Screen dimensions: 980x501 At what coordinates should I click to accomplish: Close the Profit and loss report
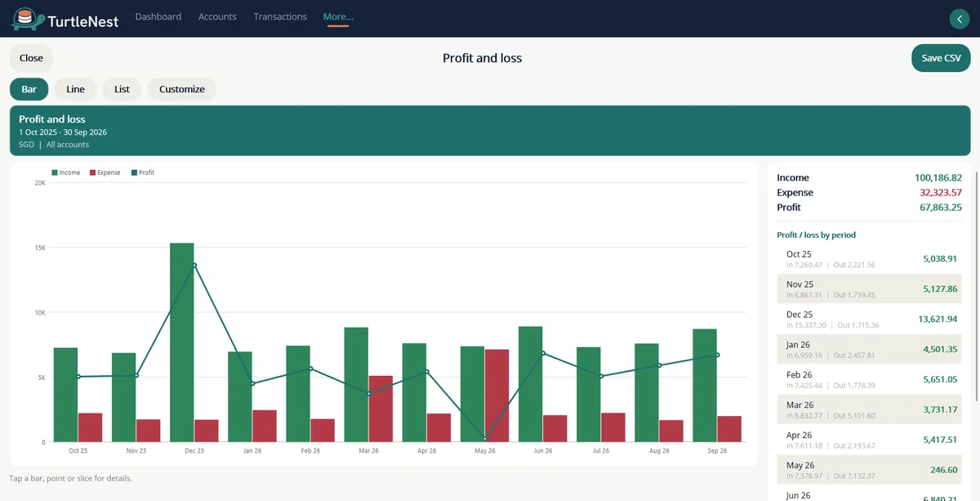[x=31, y=58]
